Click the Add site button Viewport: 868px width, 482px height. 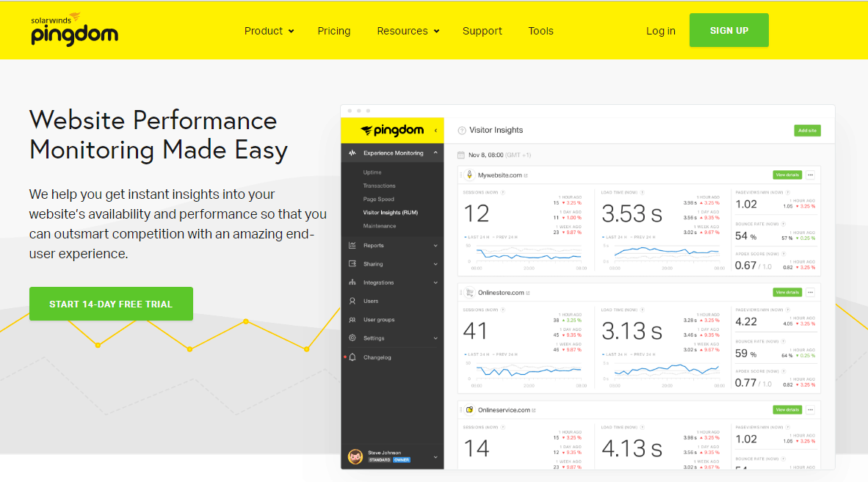click(807, 131)
